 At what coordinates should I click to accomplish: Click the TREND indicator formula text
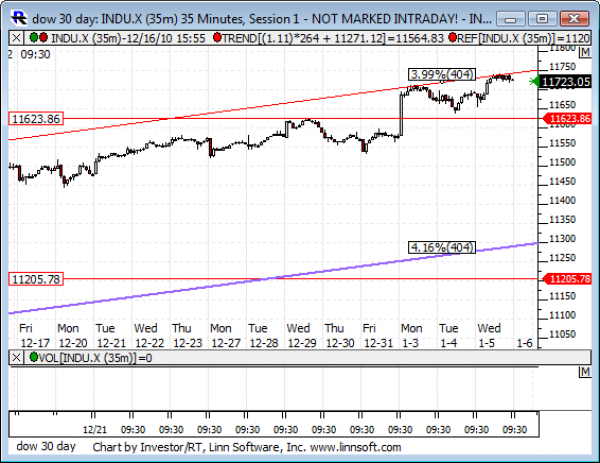[333, 38]
